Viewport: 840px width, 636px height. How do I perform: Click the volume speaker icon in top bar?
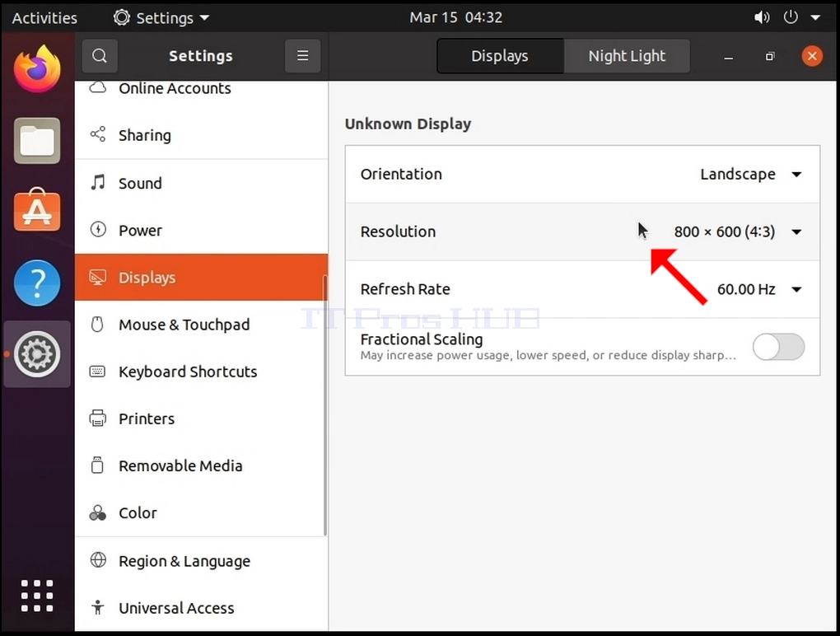(x=762, y=17)
